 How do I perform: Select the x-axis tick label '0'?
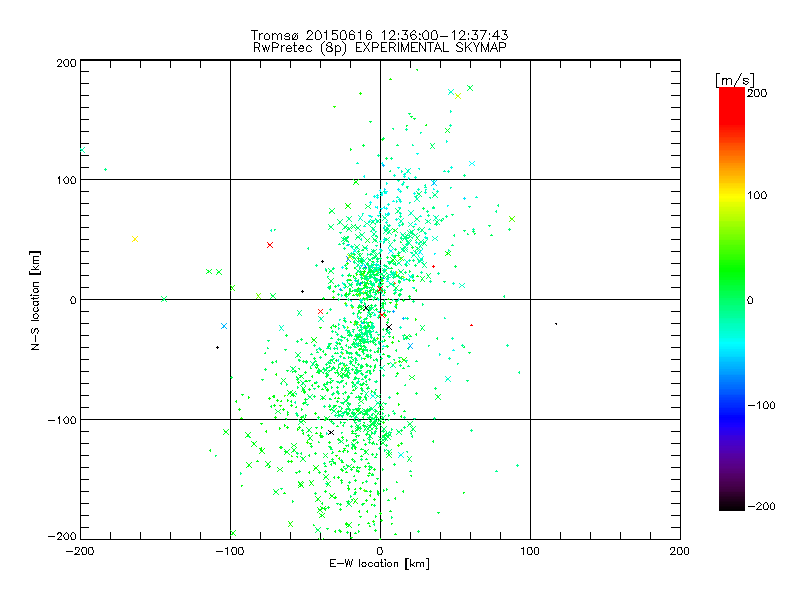pos(380,551)
